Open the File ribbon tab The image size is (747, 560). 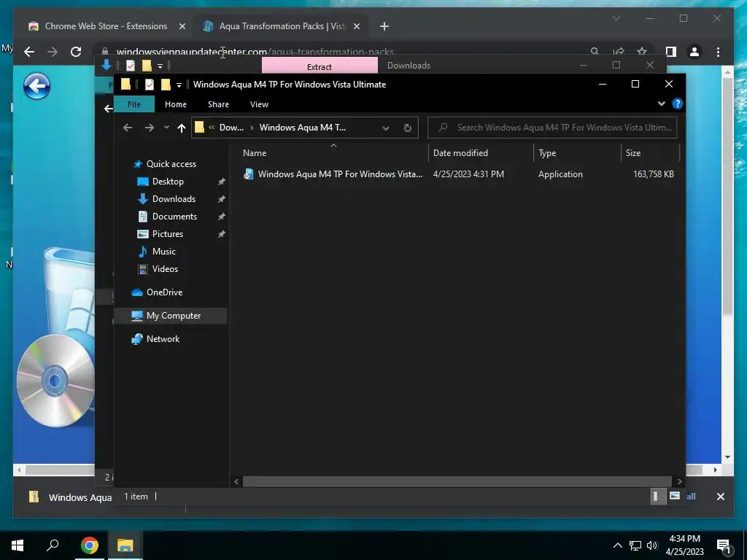point(134,104)
